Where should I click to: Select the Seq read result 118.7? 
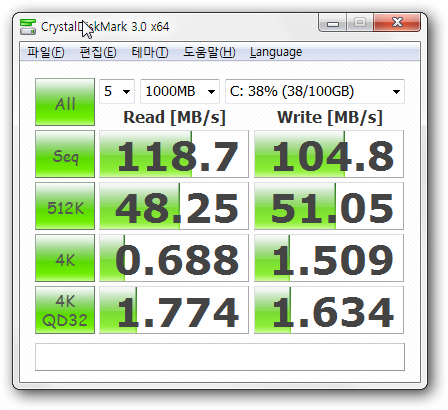click(174, 154)
